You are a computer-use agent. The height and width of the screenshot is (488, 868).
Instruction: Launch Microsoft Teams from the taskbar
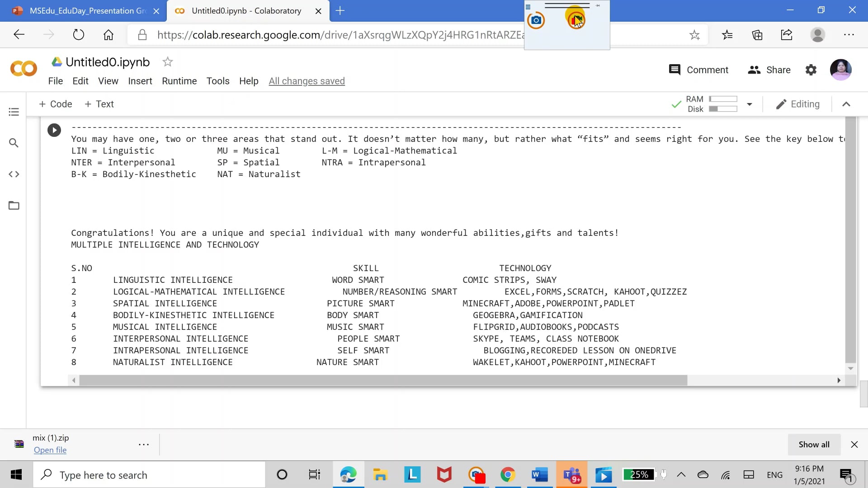click(571, 474)
